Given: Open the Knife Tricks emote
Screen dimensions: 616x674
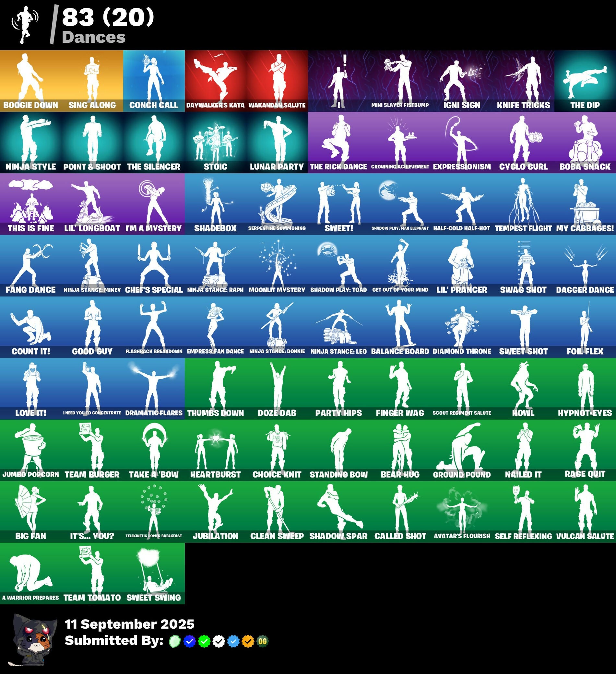Looking at the screenshot, I should [523, 81].
